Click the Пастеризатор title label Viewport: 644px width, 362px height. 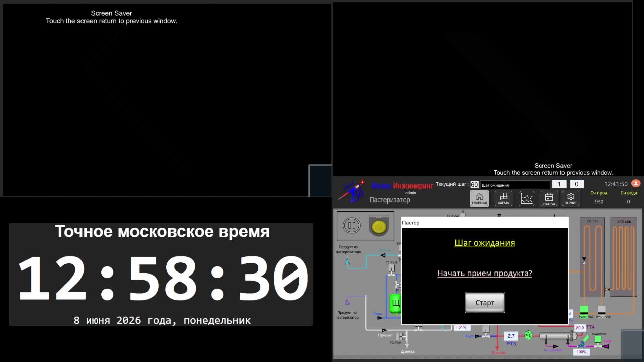click(390, 200)
